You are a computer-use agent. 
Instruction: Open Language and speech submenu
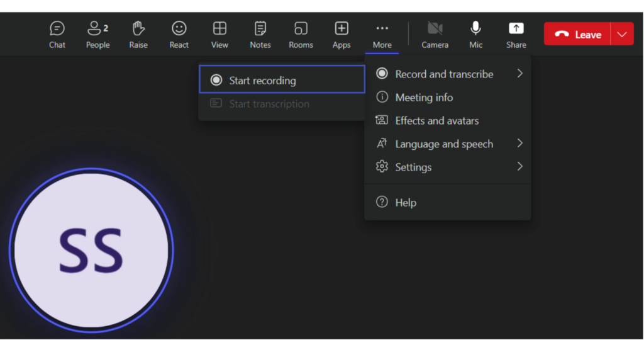(x=448, y=144)
